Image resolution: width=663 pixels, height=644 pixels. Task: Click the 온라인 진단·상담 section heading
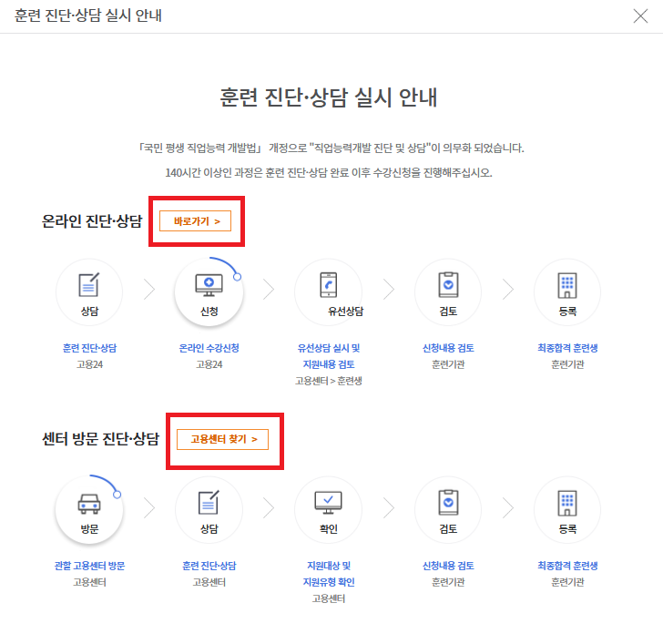93,221
